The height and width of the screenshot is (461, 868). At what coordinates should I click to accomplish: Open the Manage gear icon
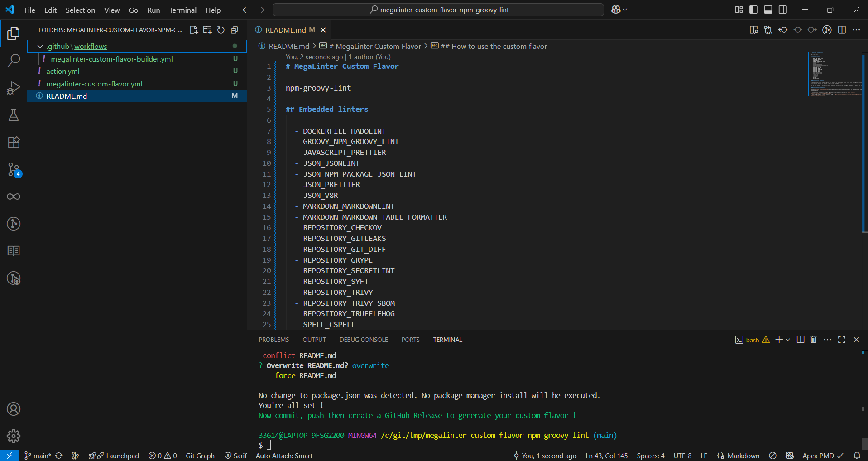14,436
